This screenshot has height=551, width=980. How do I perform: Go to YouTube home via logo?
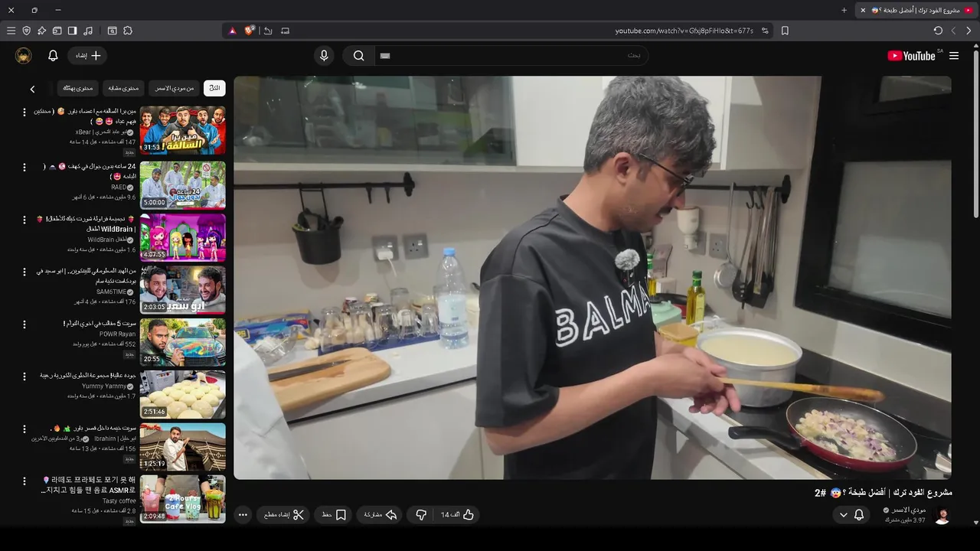coord(913,56)
